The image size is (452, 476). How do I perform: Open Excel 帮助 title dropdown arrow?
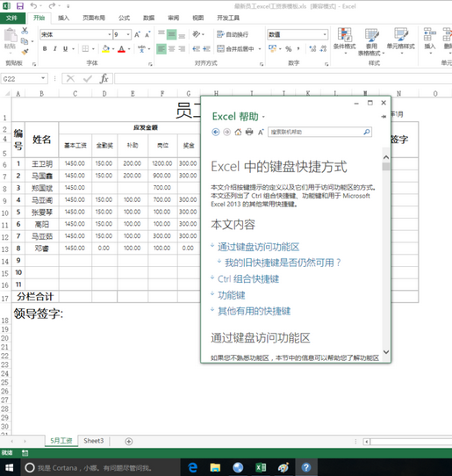click(x=263, y=117)
